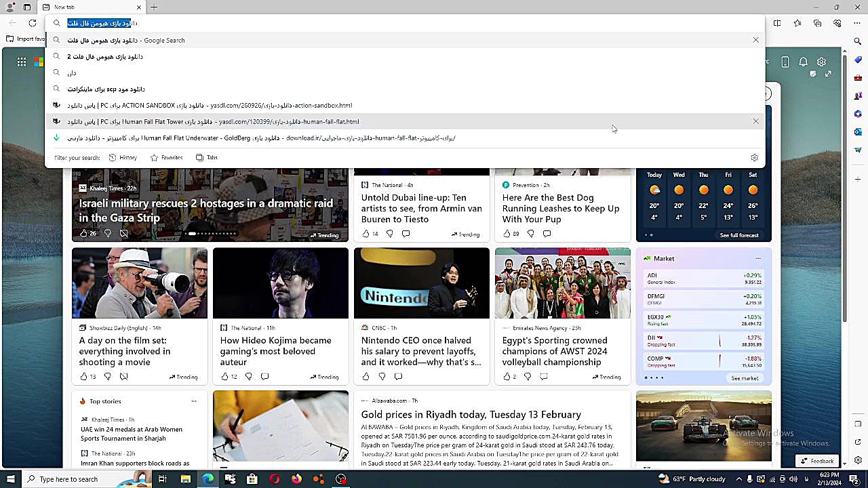
Task: Open Collections icon in toolbar
Action: (818, 23)
